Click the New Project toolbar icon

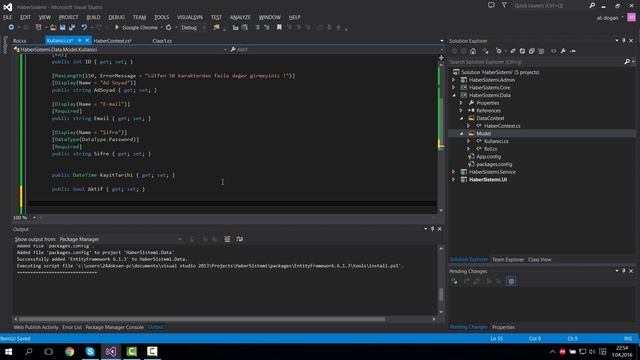tap(38, 27)
